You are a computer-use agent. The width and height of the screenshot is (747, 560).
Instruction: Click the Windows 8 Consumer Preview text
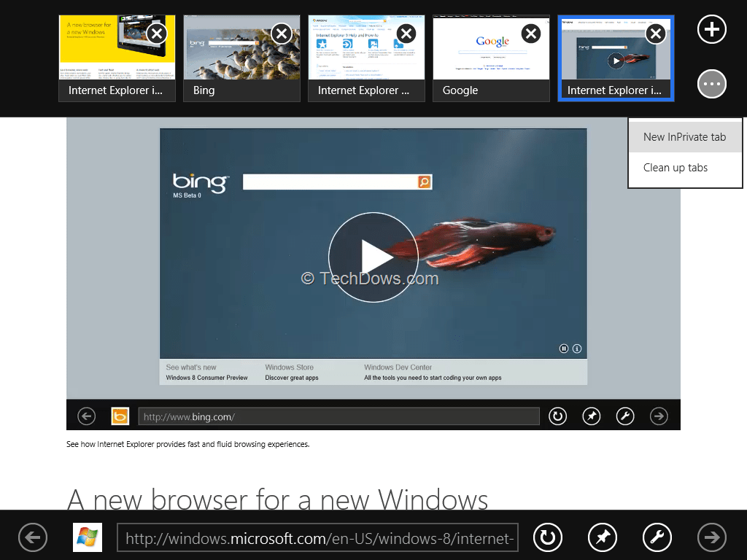206,378
